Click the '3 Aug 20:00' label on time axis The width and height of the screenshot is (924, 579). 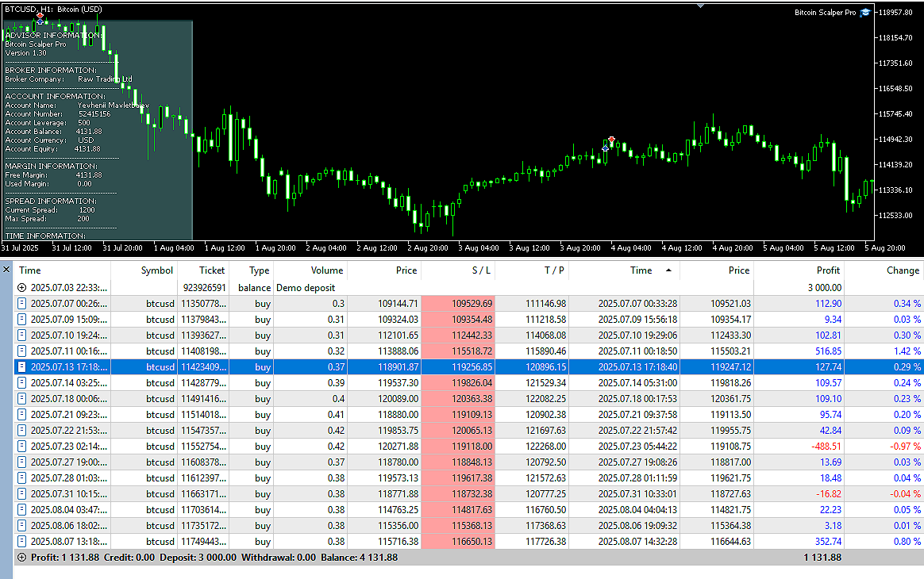click(579, 248)
